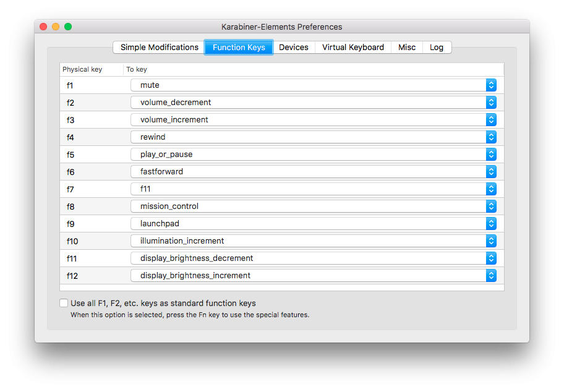Viewport: 564px width, 392px height.
Task: Go to the Virtual Keyboard tab
Action: [352, 48]
